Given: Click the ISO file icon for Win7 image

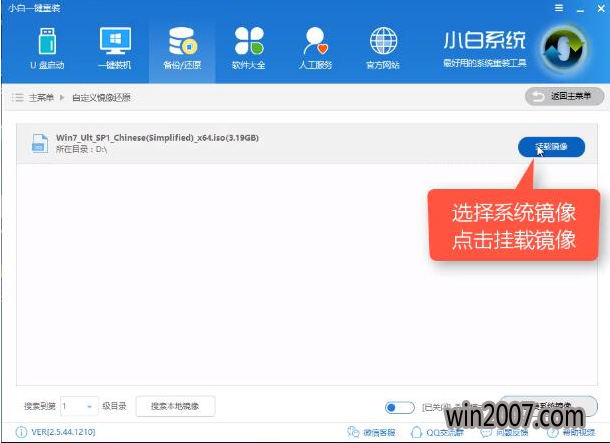Looking at the screenshot, I should (x=40, y=144).
